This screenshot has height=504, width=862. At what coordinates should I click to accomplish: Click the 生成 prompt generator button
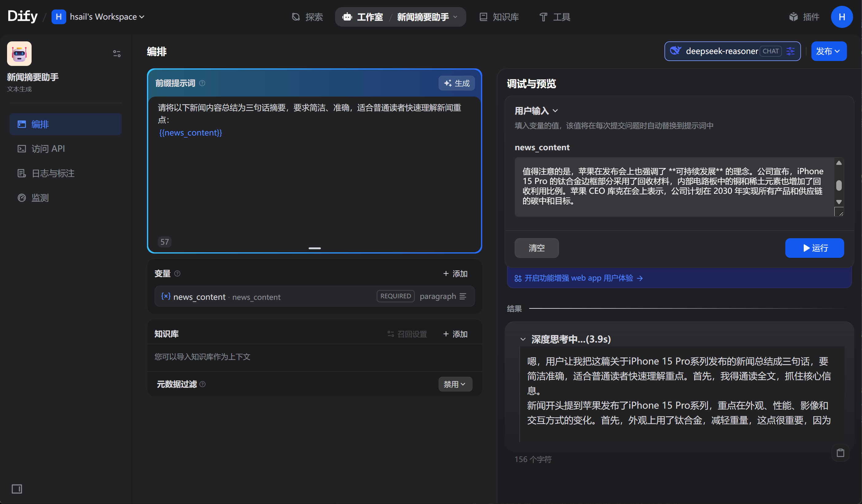coord(456,83)
